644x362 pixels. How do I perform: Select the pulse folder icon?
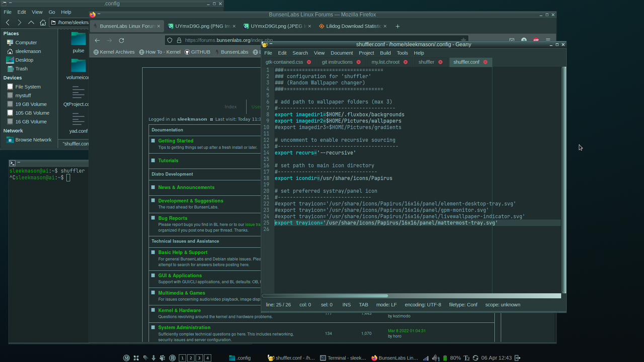pyautogui.click(x=78, y=39)
